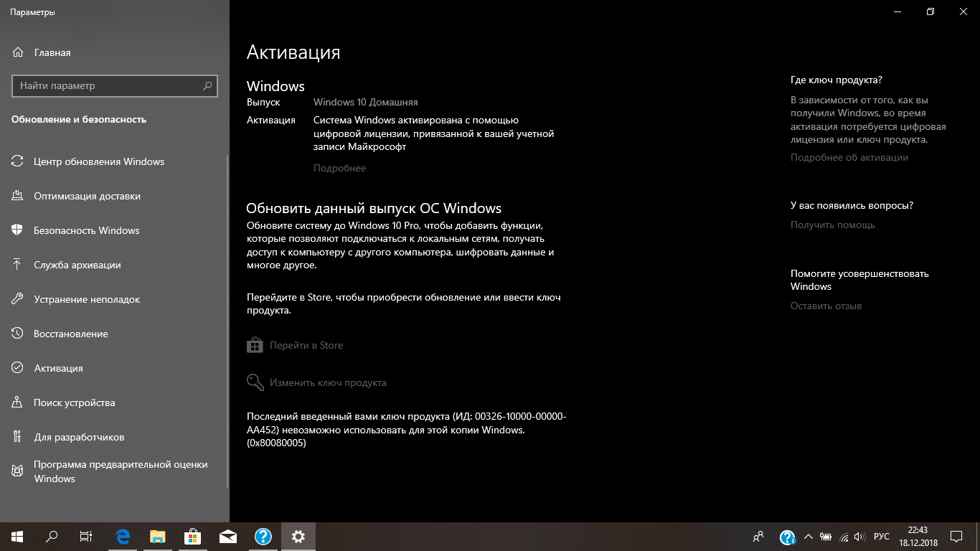
Task: Open Программа предварительной оценки Windows
Action: pyautogui.click(x=121, y=471)
